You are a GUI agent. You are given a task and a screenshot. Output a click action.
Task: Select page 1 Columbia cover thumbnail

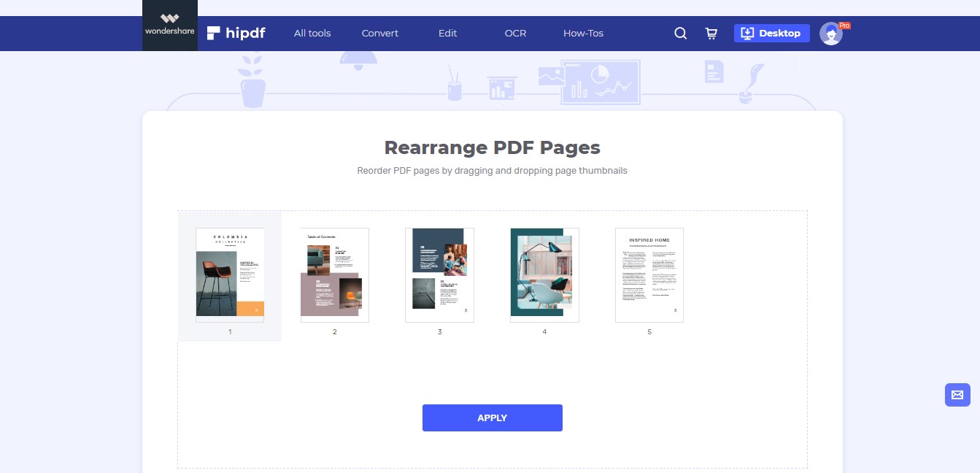click(x=230, y=275)
